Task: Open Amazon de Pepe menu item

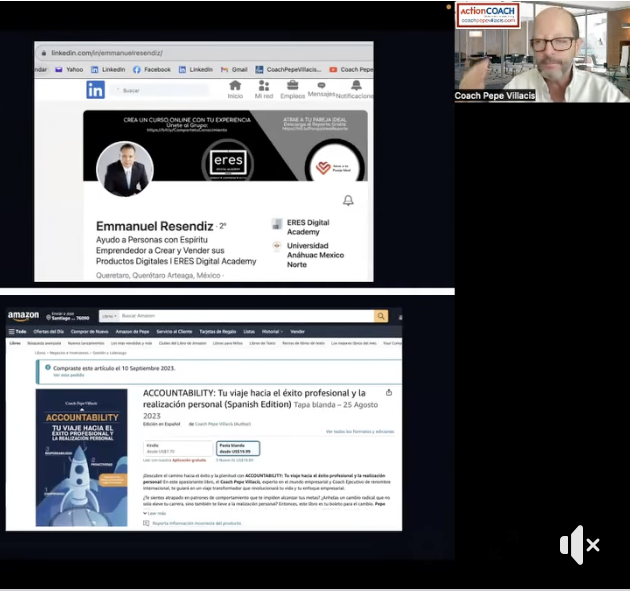Action: point(132,332)
